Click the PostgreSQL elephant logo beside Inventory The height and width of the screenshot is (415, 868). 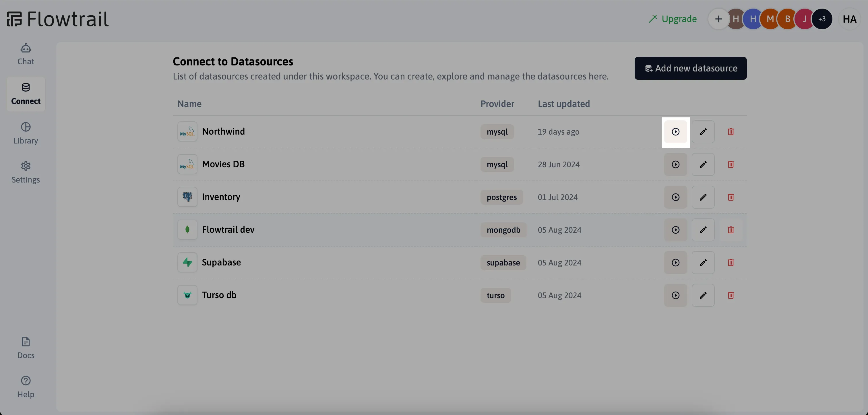coord(187,197)
